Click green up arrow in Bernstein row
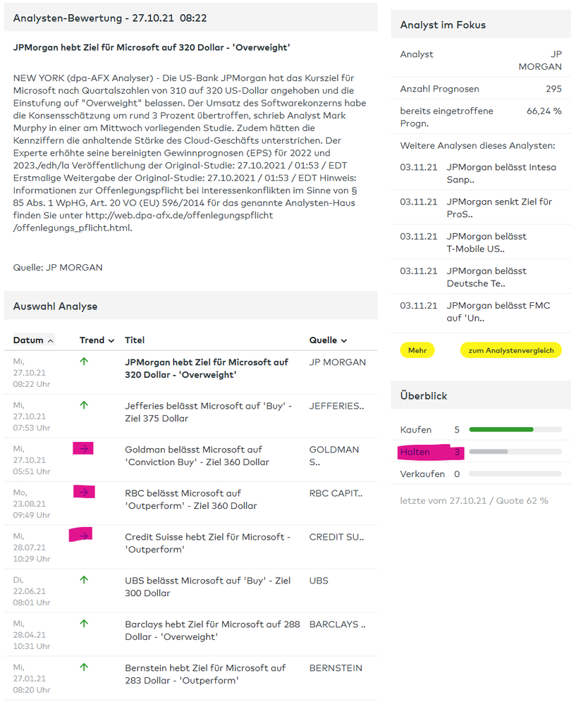The width and height of the screenshot is (588, 704). pos(85,667)
